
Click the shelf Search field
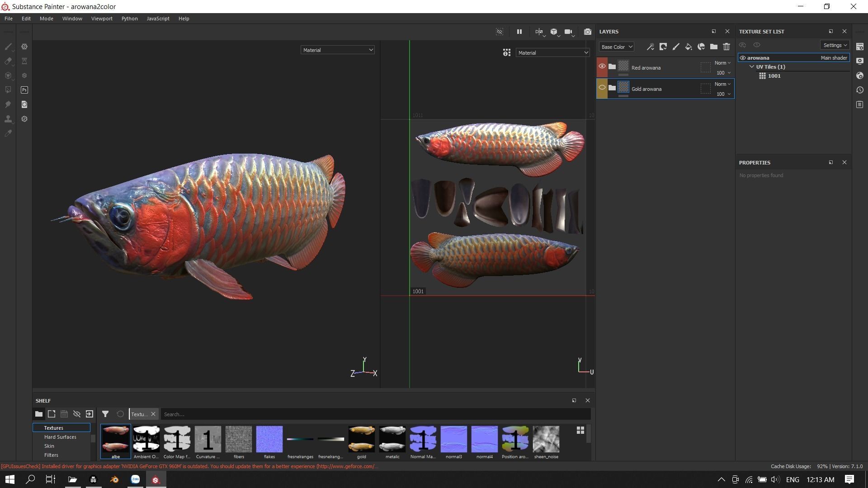(376, 414)
